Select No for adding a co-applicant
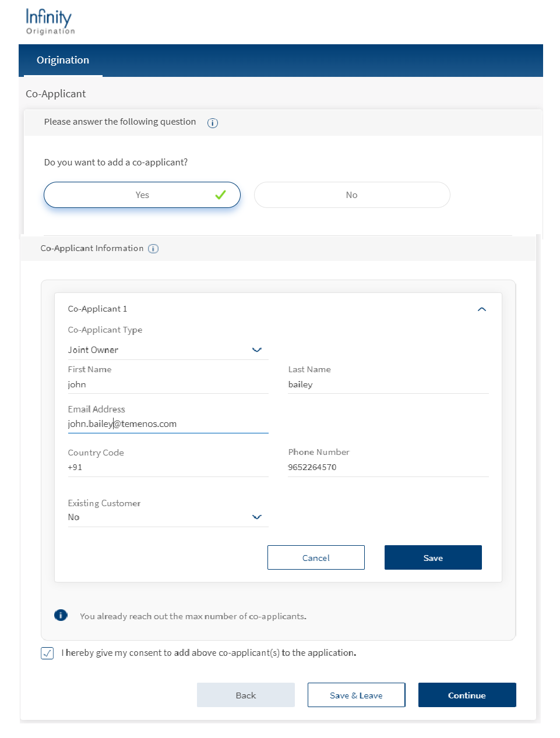Screen dimensions: 560x738 pos(352,195)
